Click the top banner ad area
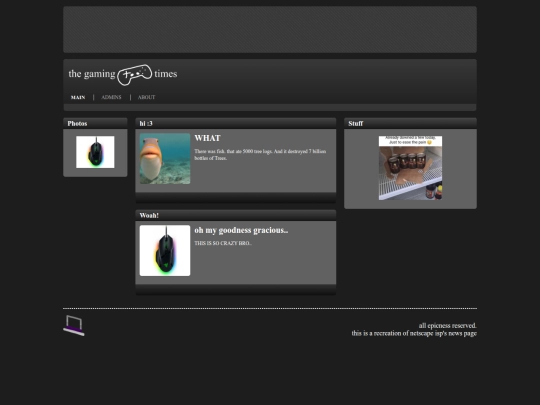 coord(270,30)
